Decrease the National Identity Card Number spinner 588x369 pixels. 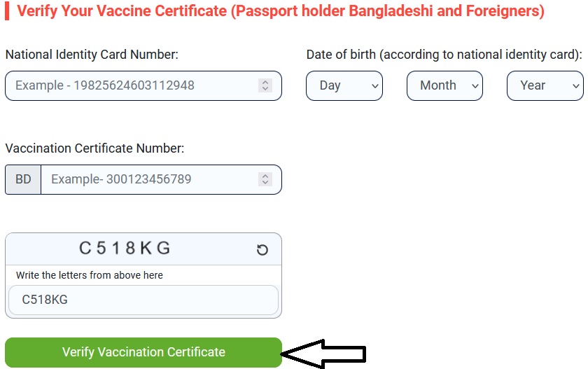265,89
